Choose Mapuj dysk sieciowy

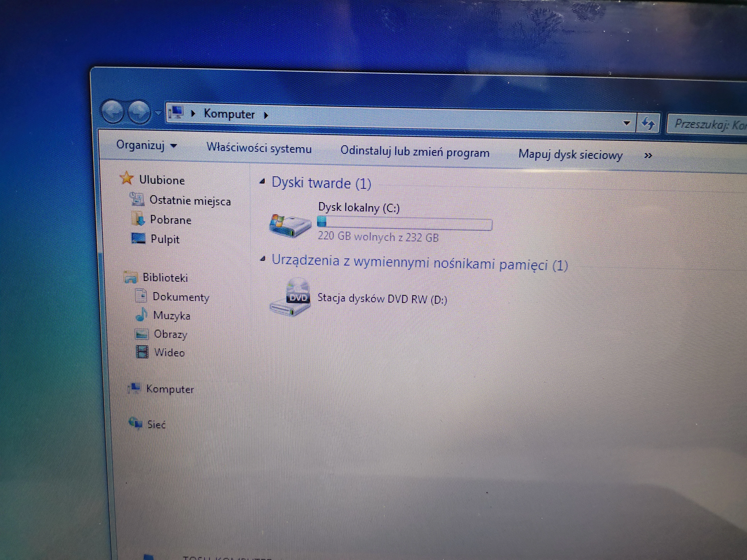pos(570,155)
